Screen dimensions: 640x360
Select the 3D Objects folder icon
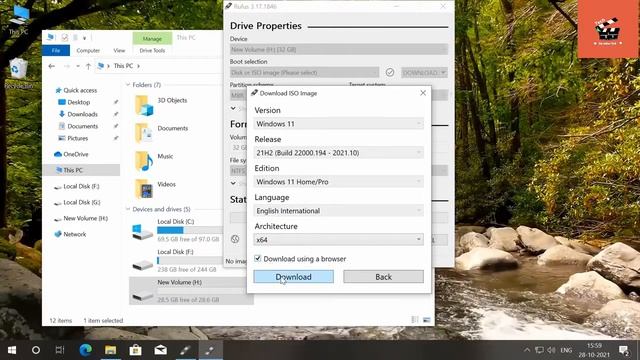click(144, 105)
